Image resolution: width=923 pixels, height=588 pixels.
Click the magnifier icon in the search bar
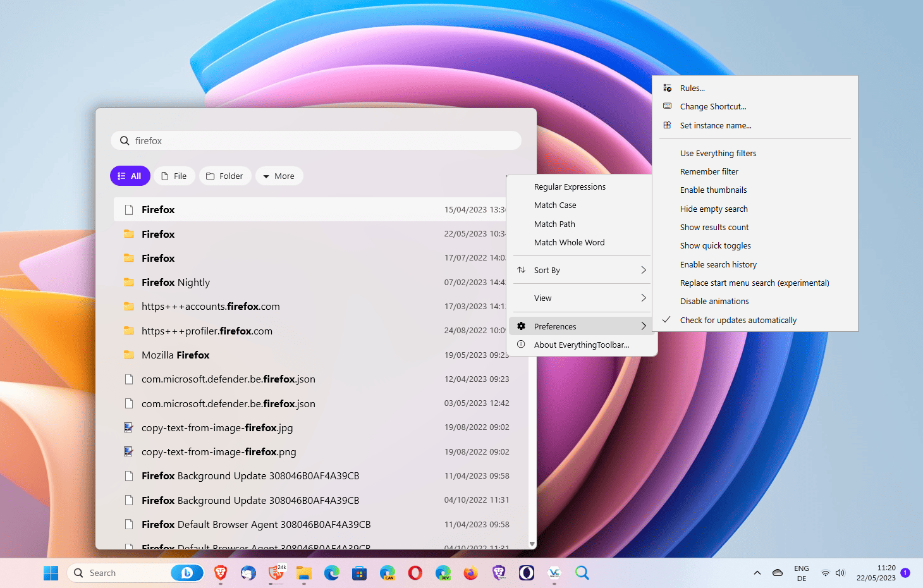tap(125, 140)
